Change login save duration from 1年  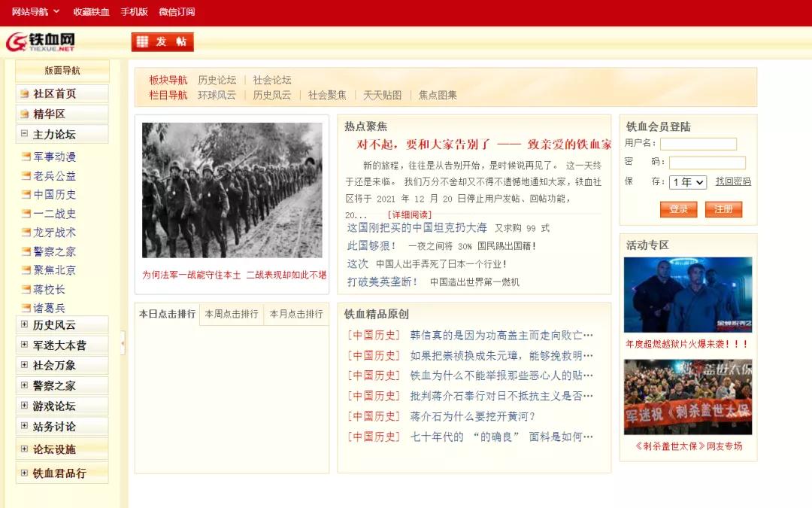pos(686,181)
